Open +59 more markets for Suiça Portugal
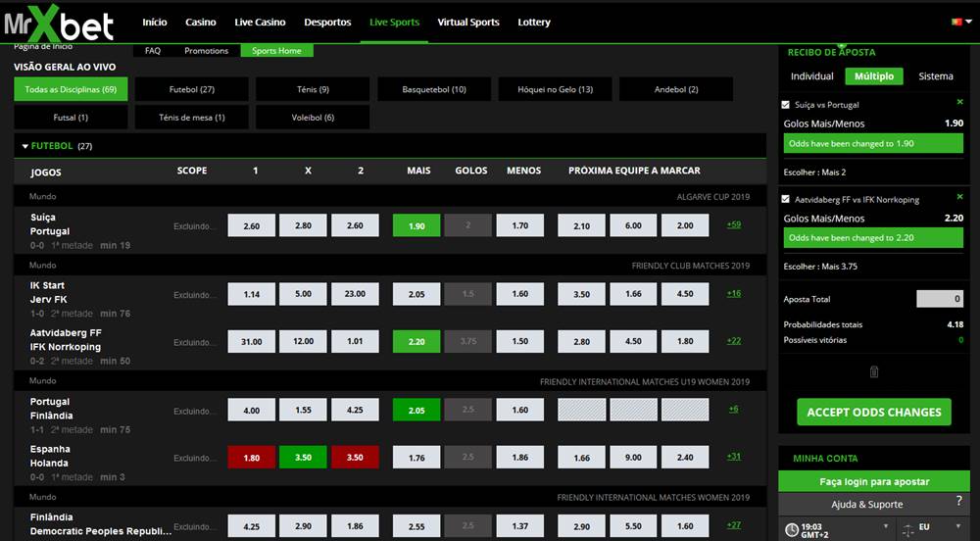980x541 pixels. pos(733,225)
